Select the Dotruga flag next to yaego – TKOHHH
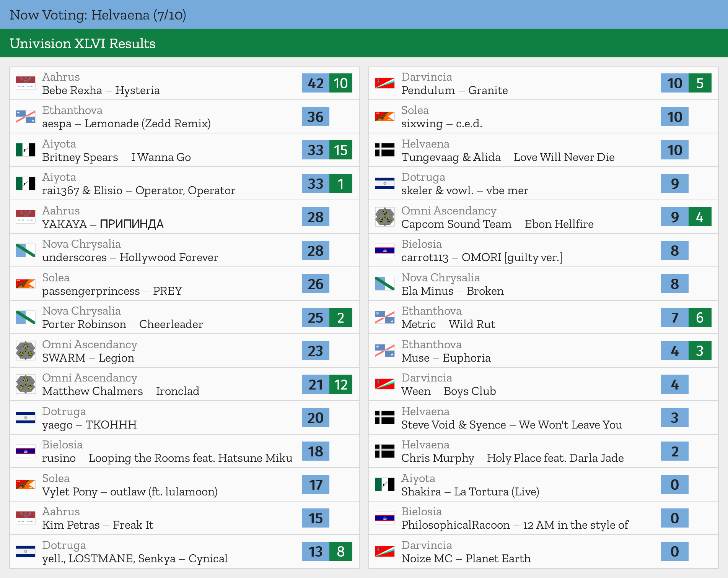728x578 pixels. (x=26, y=418)
